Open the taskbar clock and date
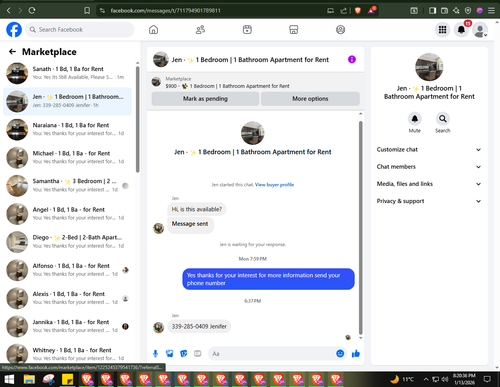 tap(464, 379)
